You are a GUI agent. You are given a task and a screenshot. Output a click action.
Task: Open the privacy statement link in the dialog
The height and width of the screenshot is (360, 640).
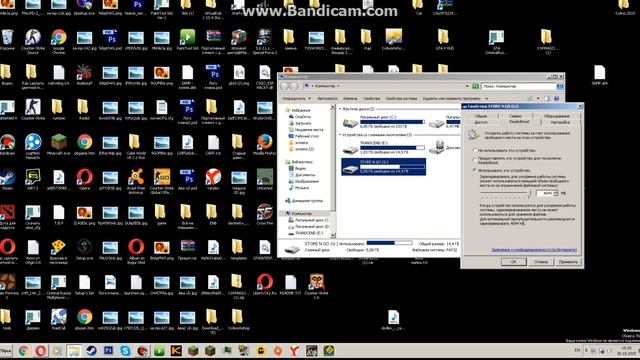point(534,249)
